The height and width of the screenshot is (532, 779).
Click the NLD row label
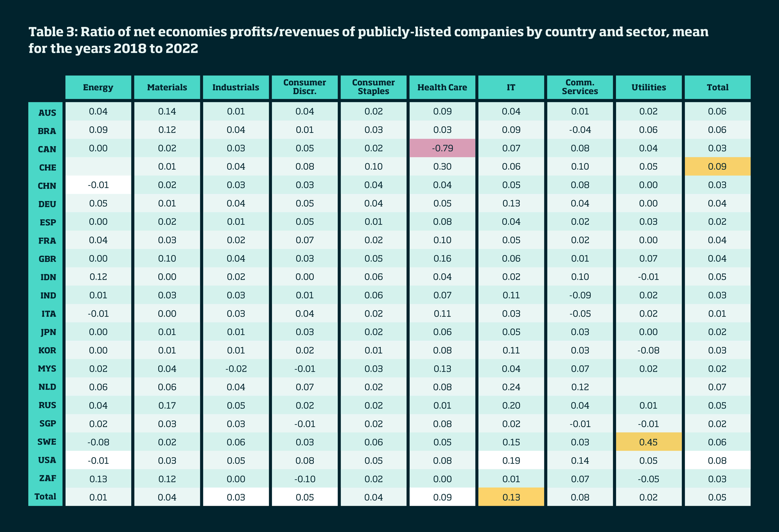tap(47, 387)
